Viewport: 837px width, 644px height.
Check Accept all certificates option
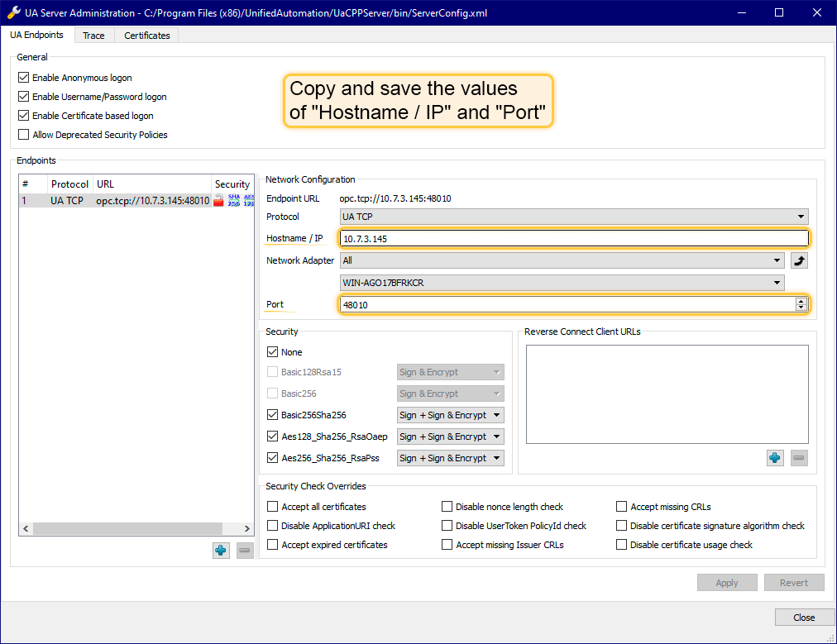click(x=272, y=506)
